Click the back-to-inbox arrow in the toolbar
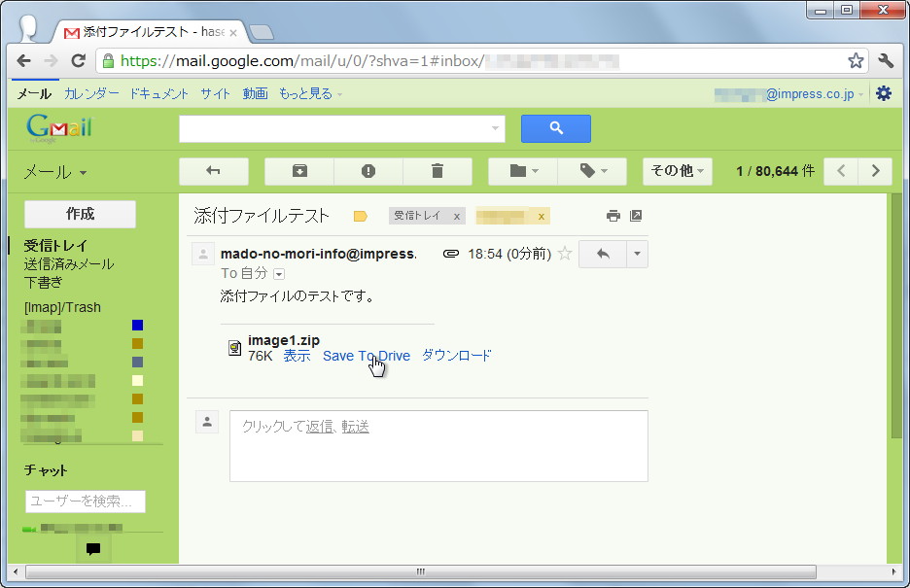Image resolution: width=910 pixels, height=588 pixels. (213, 171)
